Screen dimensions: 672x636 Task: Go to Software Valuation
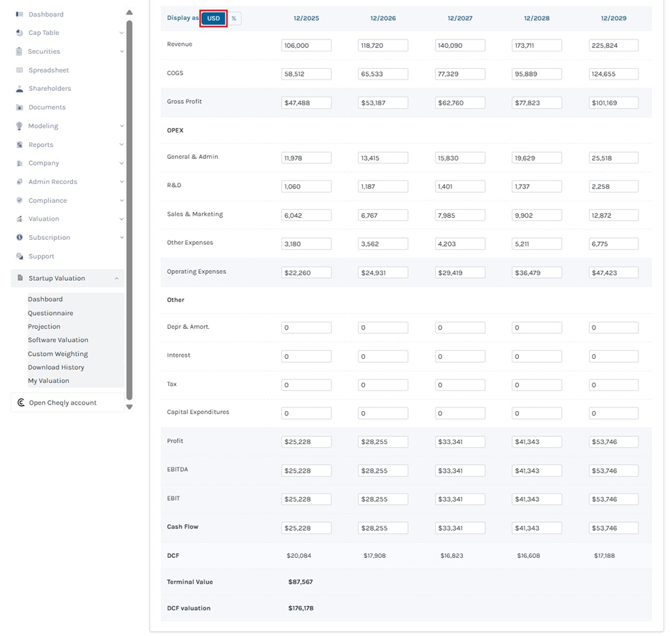[58, 340]
